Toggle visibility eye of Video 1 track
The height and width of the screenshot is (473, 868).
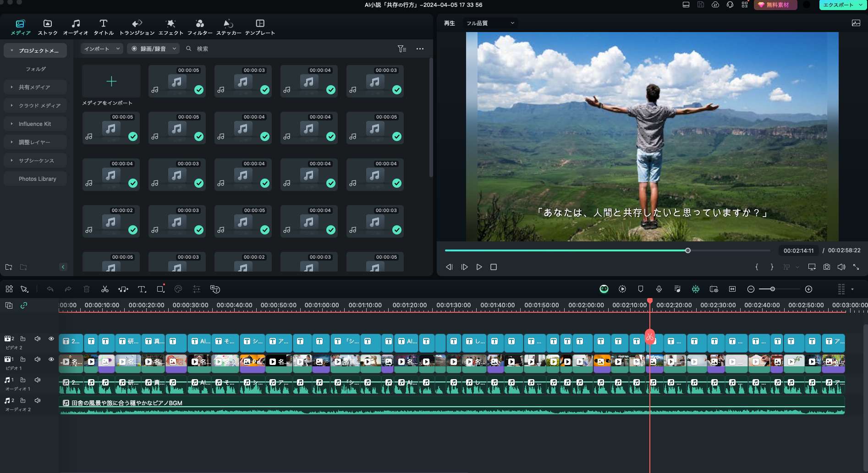pyautogui.click(x=51, y=359)
